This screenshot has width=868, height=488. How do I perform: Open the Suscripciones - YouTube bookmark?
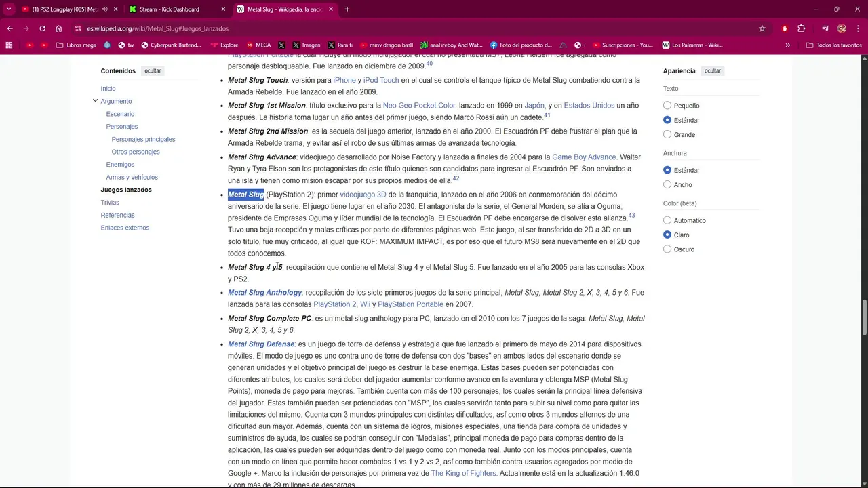(623, 45)
